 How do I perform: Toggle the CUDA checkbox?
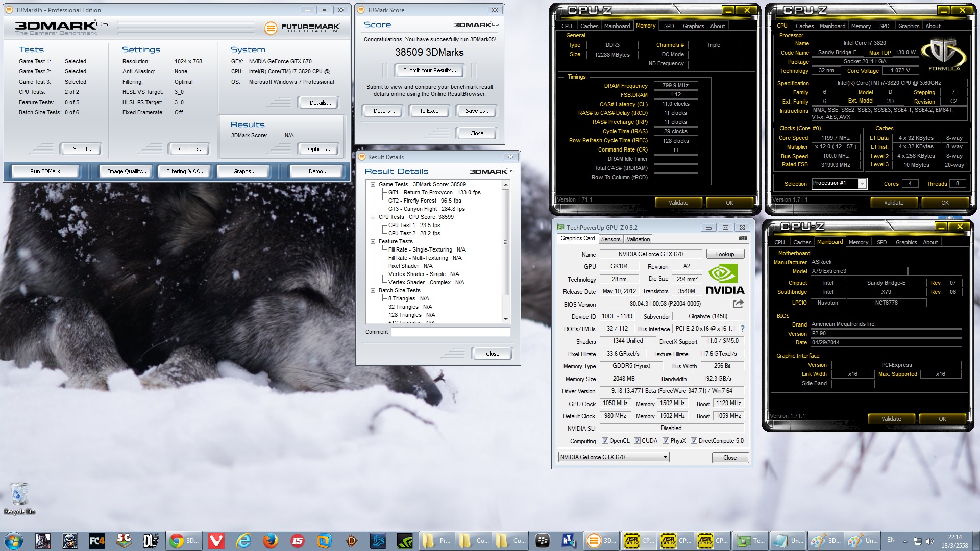coord(637,441)
